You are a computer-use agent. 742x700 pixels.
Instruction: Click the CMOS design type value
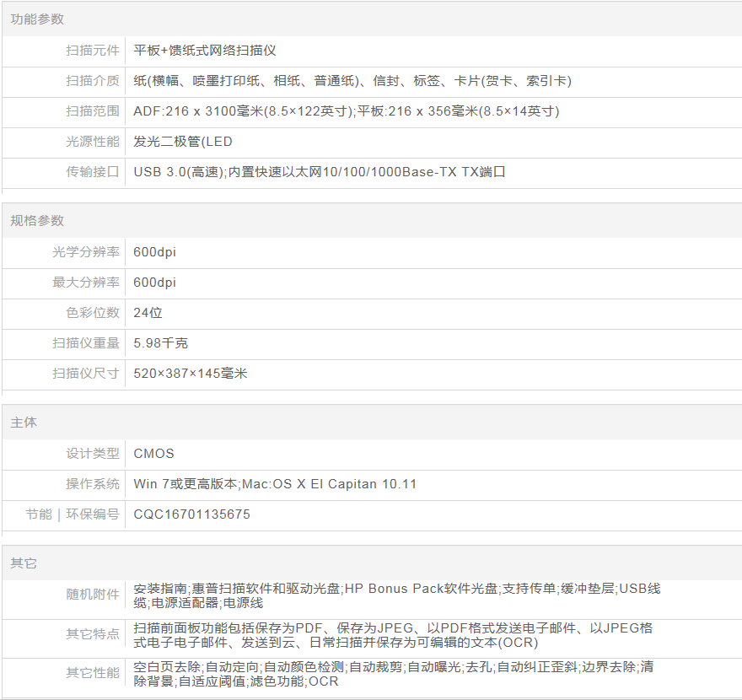point(154,454)
